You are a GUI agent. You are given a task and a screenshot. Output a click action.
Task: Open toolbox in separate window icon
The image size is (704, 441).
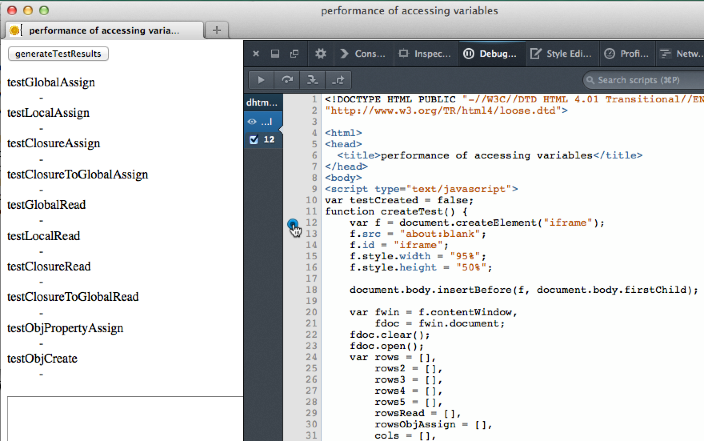click(294, 54)
